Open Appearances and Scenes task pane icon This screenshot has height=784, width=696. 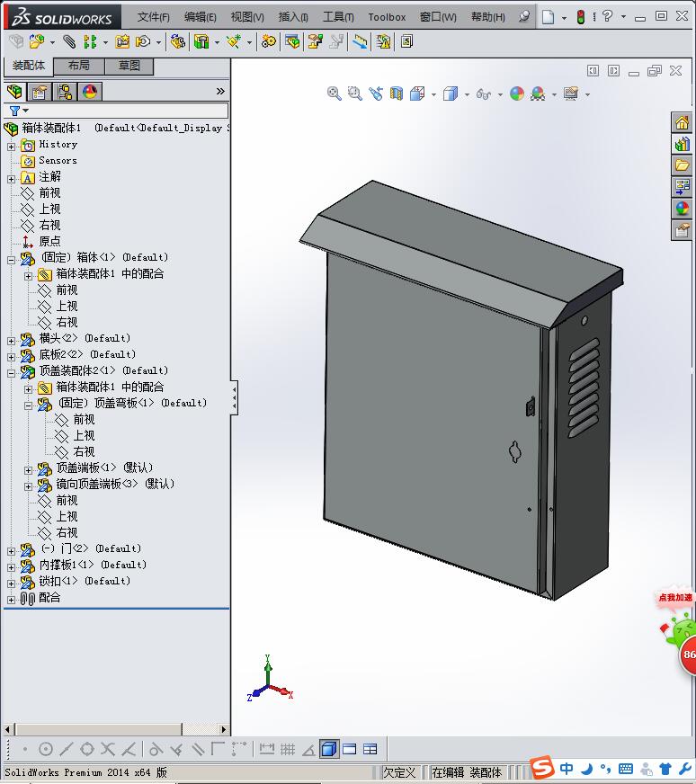click(682, 208)
